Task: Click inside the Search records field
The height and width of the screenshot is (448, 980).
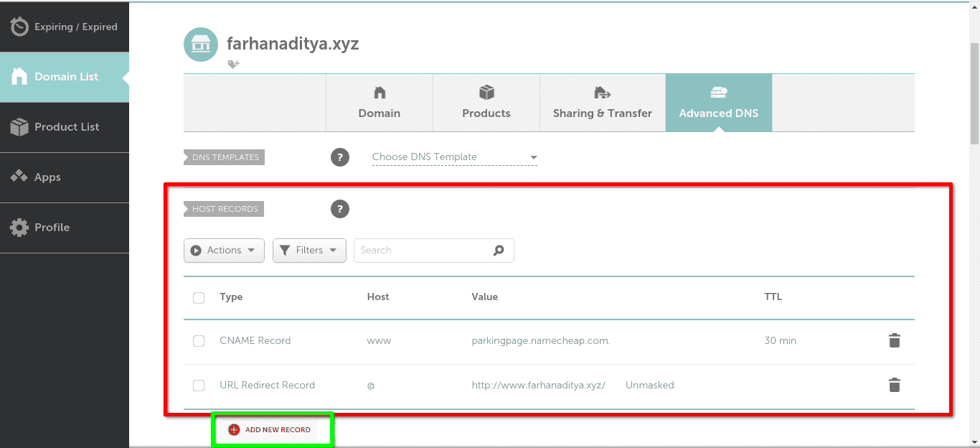Action: point(416,250)
